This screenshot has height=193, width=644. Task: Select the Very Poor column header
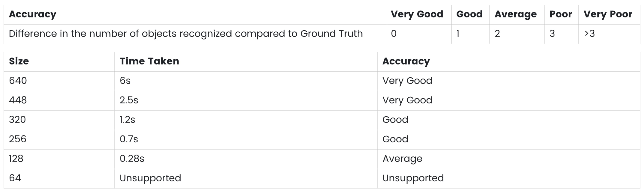608,14
